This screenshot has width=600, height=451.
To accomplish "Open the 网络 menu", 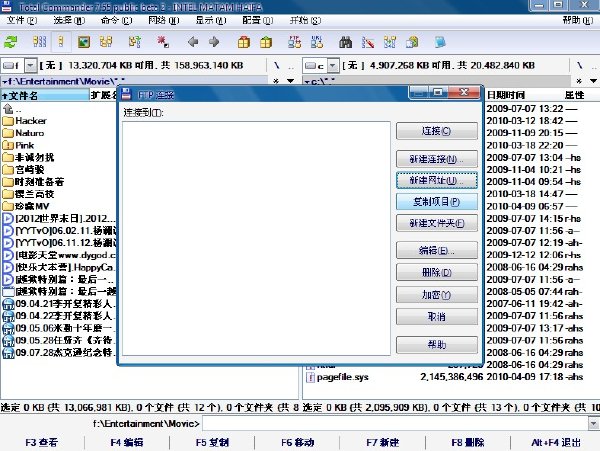I will [164, 20].
